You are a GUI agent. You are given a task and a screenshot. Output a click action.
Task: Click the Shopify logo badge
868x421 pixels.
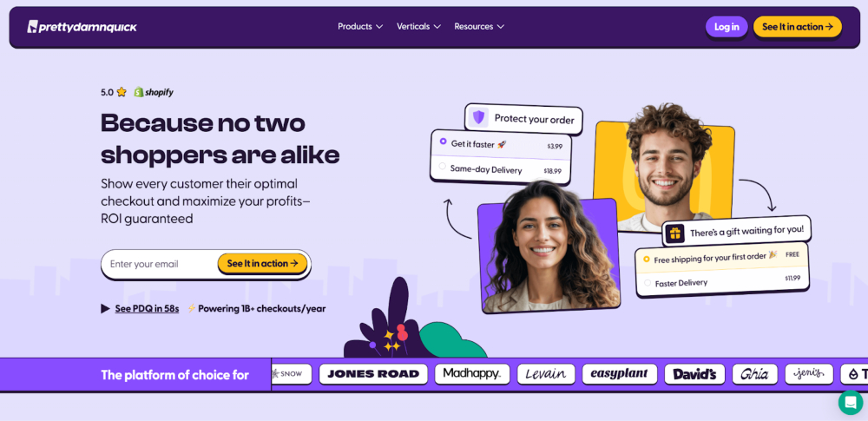click(154, 93)
